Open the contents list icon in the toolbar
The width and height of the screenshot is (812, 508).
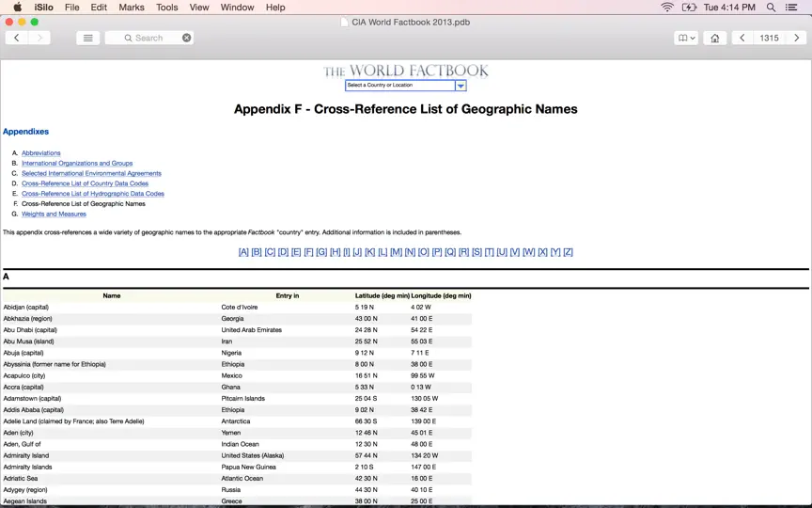point(88,38)
